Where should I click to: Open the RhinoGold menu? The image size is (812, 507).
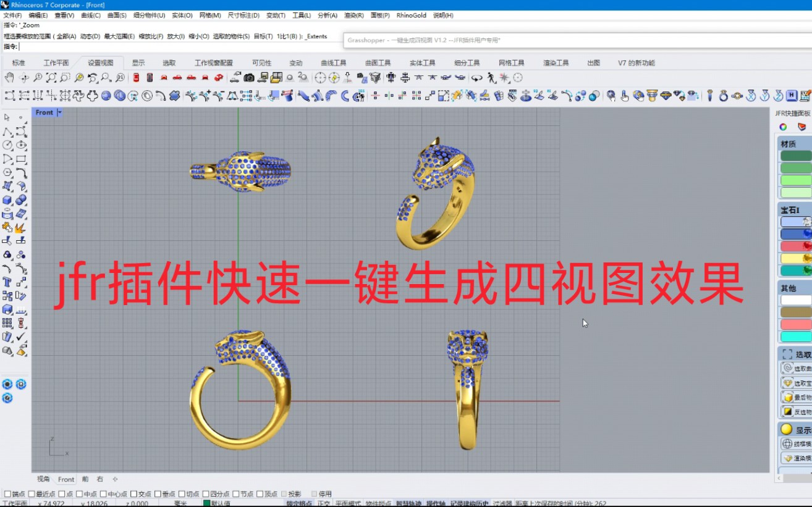coord(411,15)
